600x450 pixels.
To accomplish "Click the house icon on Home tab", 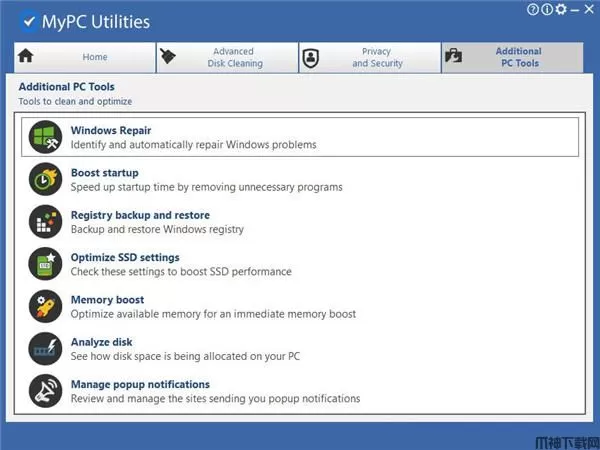I will point(26,56).
